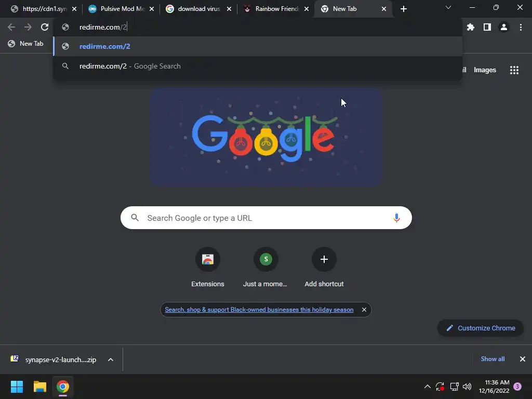Close the https://cdn1.syn tab
This screenshot has width=532, height=399.
[x=74, y=9]
